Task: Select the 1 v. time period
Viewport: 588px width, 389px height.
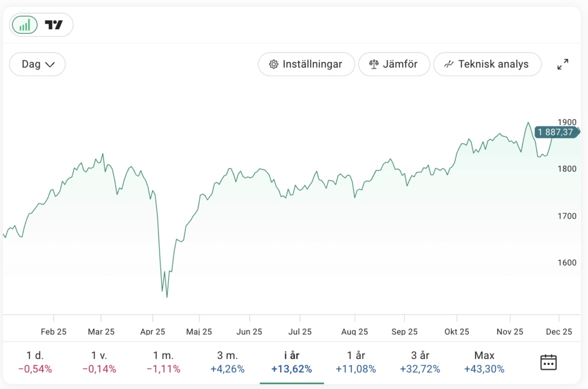Action: tap(99, 362)
